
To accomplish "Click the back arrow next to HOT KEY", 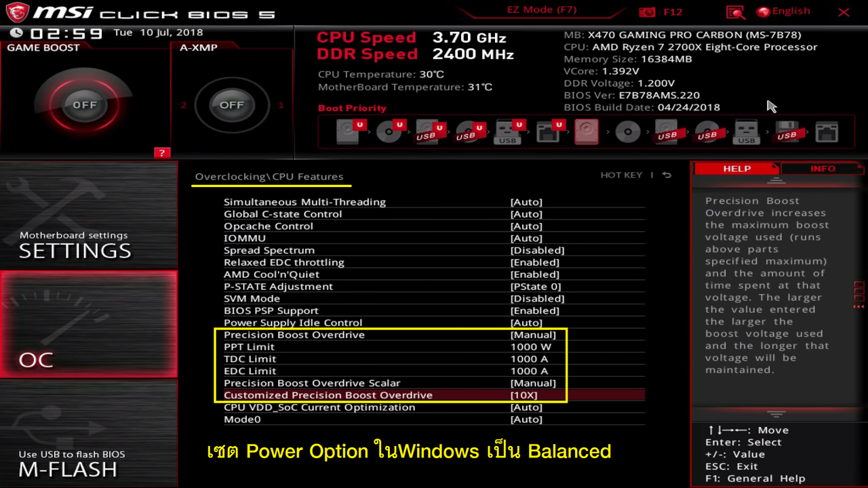I will 667,175.
